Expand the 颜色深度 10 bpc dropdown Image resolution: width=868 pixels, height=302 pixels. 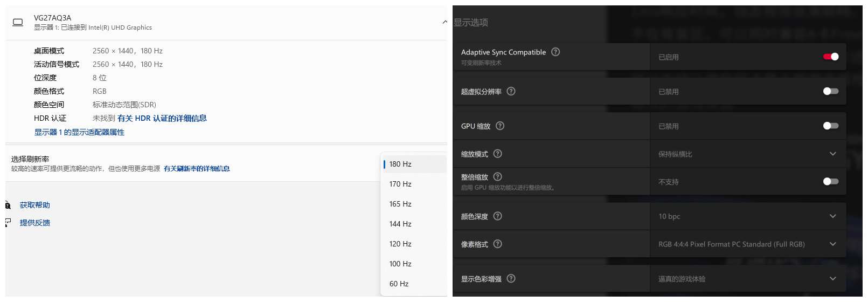point(832,216)
